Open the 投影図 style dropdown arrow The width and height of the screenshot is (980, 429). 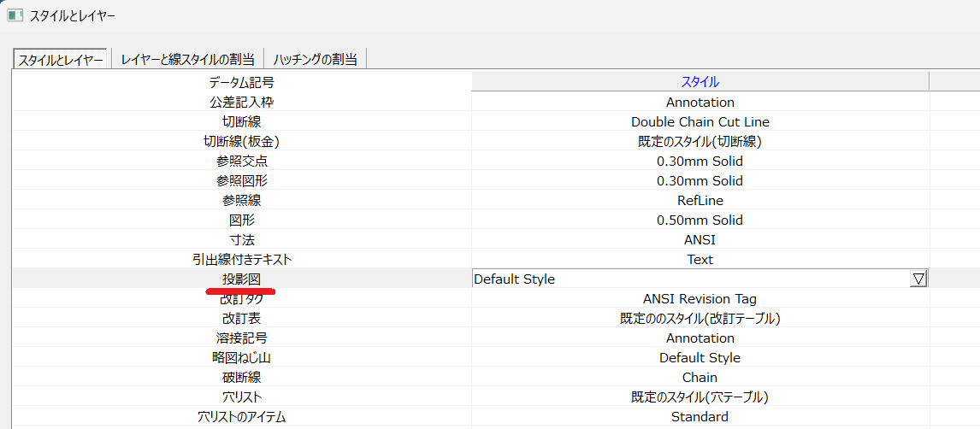(918, 279)
